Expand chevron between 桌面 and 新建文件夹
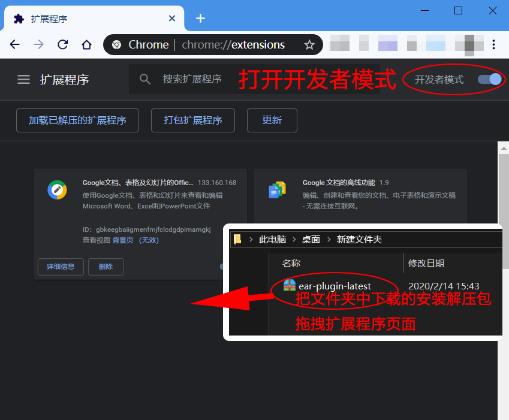The image size is (509, 420). pyautogui.click(x=329, y=240)
